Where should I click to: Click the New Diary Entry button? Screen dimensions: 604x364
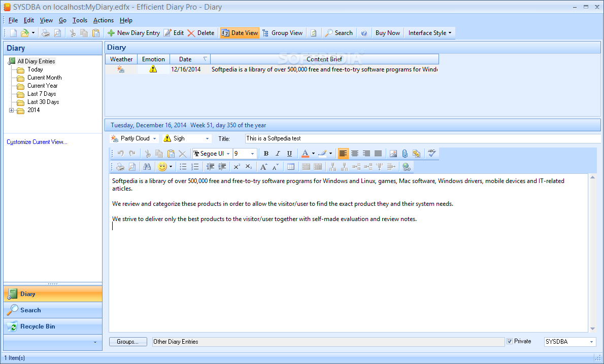pyautogui.click(x=133, y=33)
